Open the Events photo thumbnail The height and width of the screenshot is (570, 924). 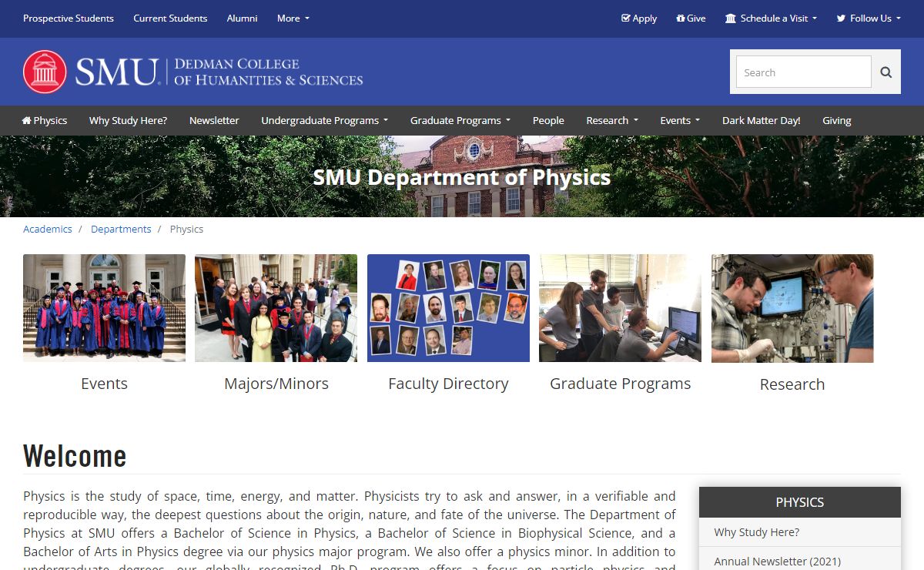click(104, 308)
